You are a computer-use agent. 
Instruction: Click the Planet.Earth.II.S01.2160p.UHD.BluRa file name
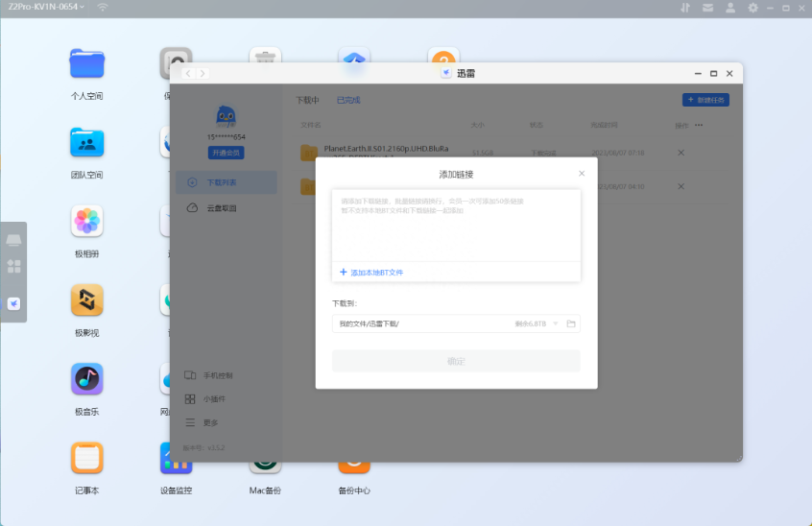(386, 149)
